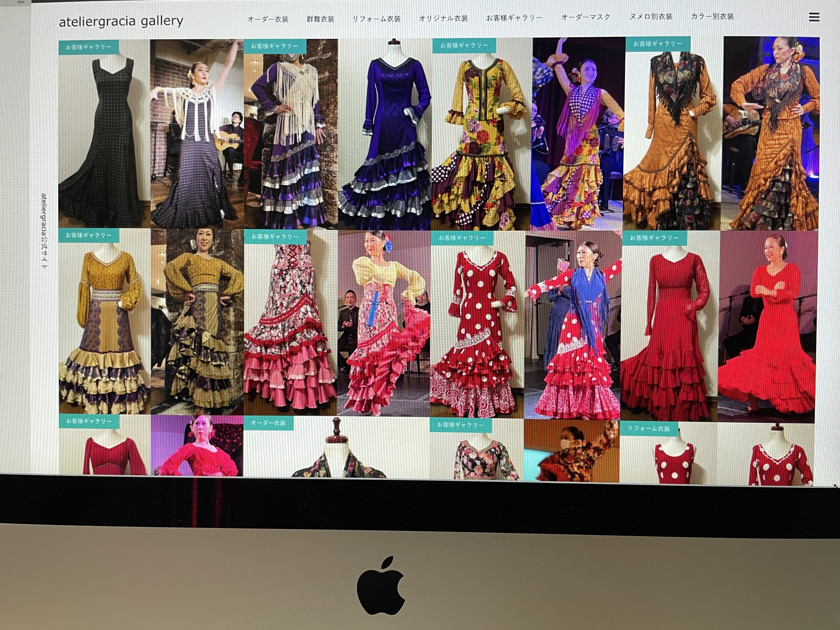This screenshot has height=630, width=840.
Task: Click the お客様ギャラリー tag on the red polka-dot dress
Action: pyautogui.click(x=462, y=238)
